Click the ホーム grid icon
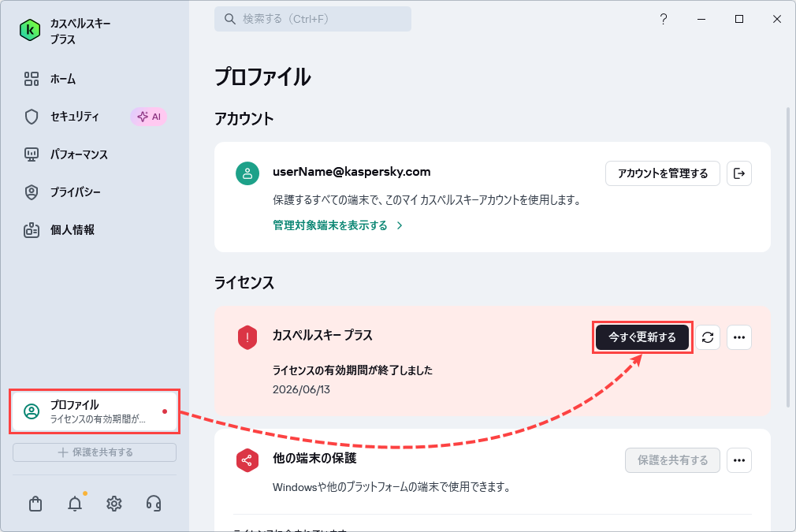 [32, 79]
